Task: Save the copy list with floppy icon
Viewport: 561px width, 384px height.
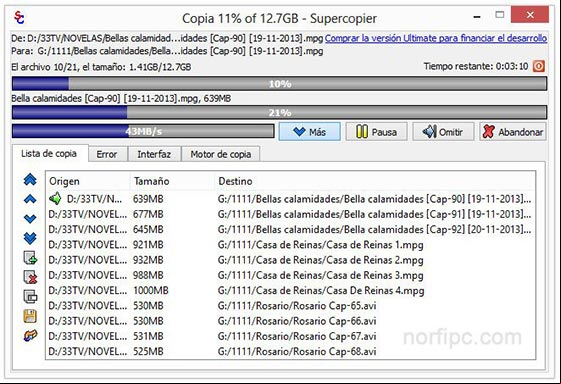Action: pos(30,316)
